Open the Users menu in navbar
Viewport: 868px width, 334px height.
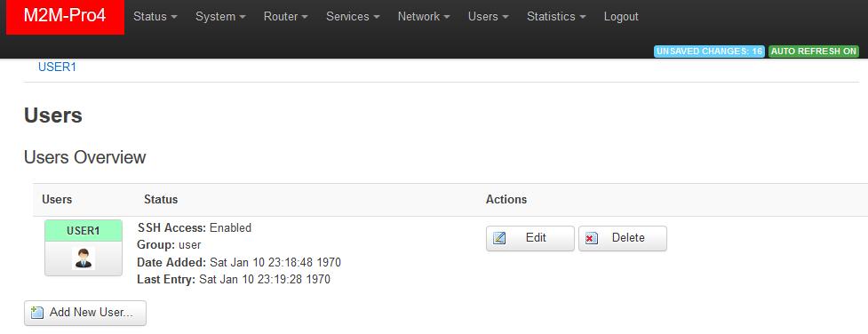click(x=489, y=17)
